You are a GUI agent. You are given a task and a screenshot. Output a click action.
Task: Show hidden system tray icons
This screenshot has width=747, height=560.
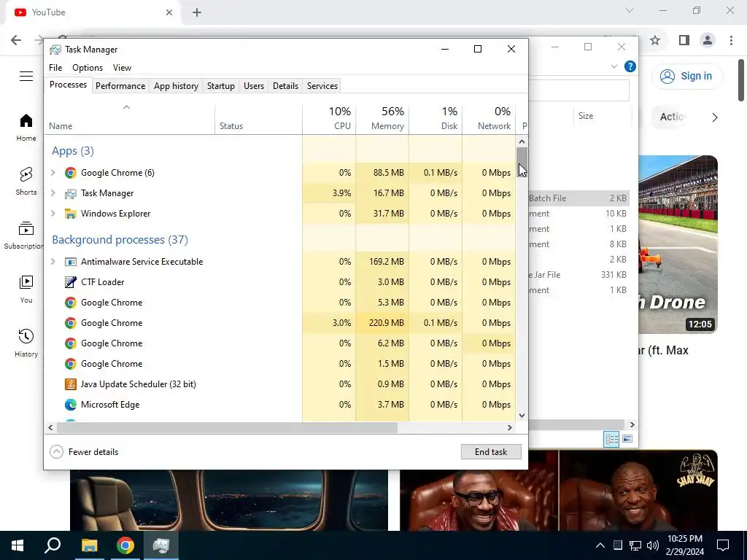pos(600,545)
